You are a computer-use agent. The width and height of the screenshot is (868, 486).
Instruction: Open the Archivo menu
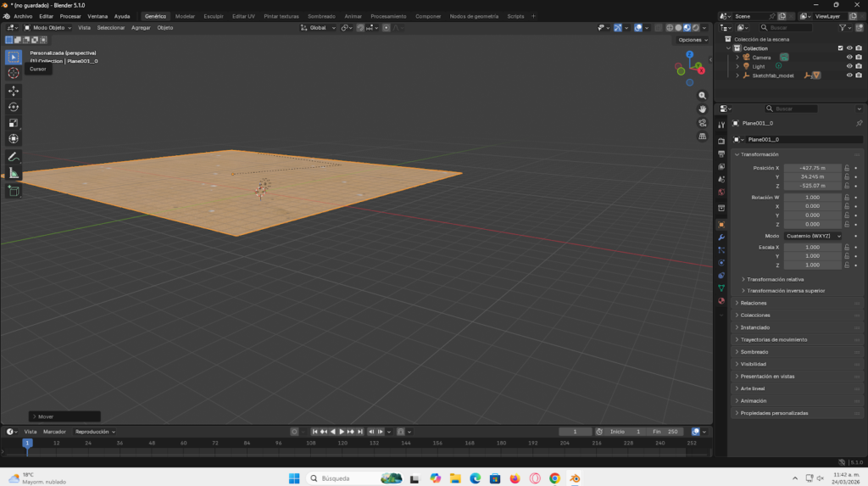[23, 16]
